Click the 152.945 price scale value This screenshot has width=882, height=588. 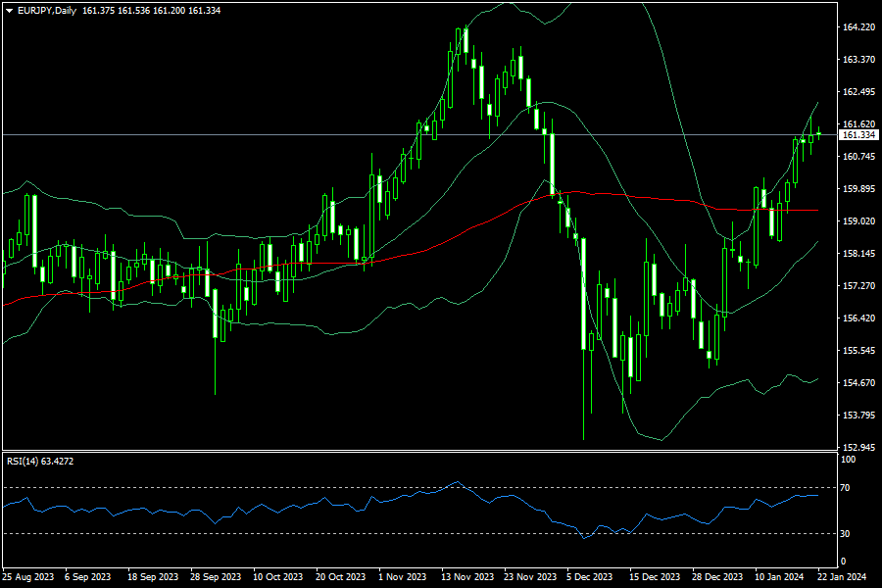858,447
